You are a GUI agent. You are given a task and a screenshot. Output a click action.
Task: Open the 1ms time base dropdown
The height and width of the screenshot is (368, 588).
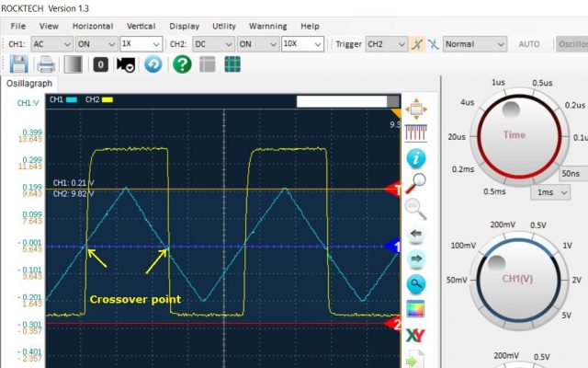[550, 192]
